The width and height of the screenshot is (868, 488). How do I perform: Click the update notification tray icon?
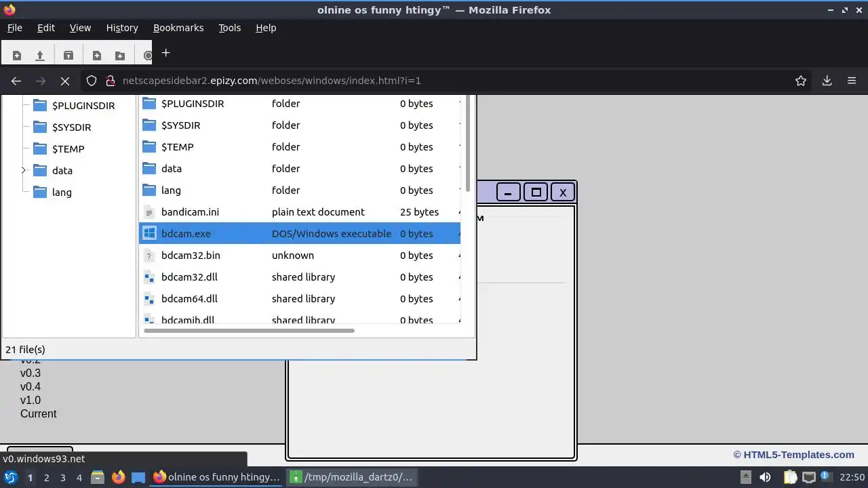(x=827, y=477)
